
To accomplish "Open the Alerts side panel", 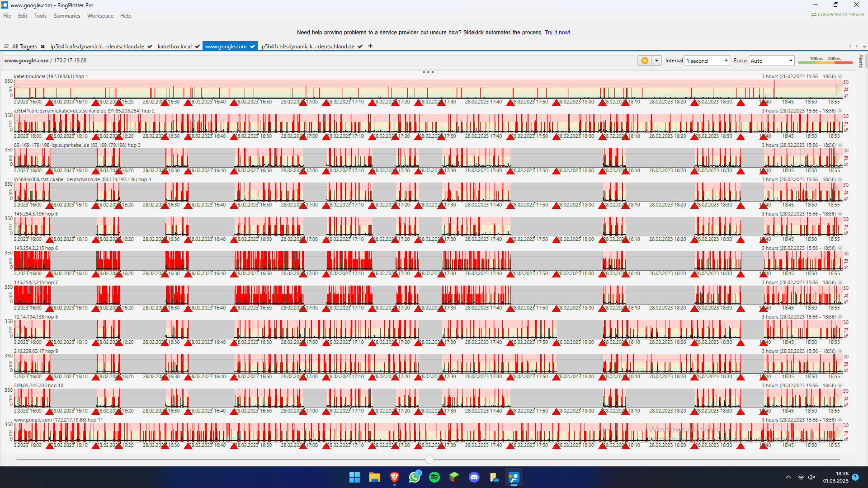I will pos(861,61).
